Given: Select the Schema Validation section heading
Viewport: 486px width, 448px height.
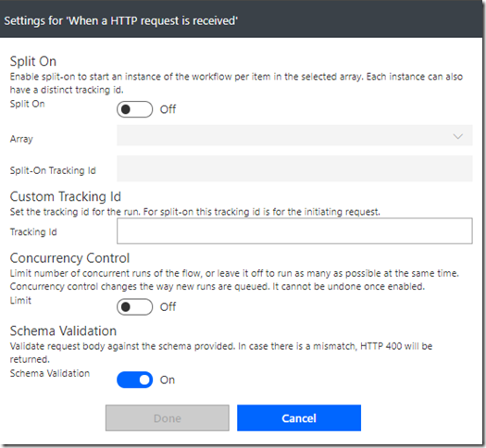Looking at the screenshot, I should tap(63, 330).
